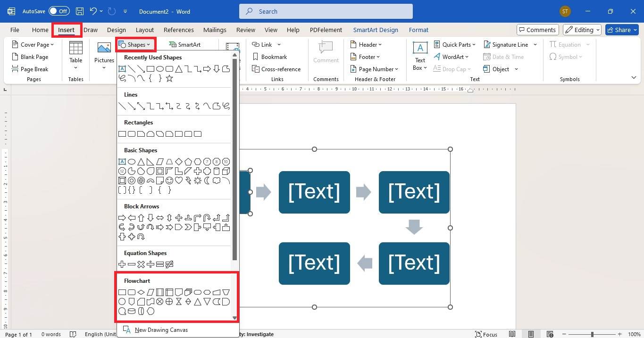Expand the Editing mode dropdown
Screen dimensions: 644x338
click(x=583, y=30)
